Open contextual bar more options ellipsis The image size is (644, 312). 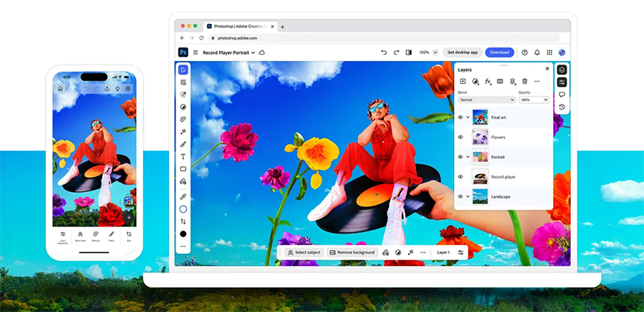423,252
